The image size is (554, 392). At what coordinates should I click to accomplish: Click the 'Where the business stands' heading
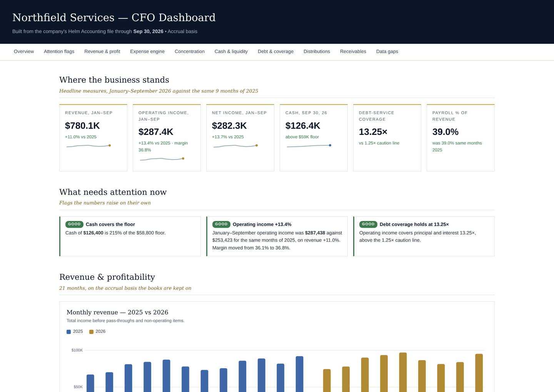(x=114, y=80)
